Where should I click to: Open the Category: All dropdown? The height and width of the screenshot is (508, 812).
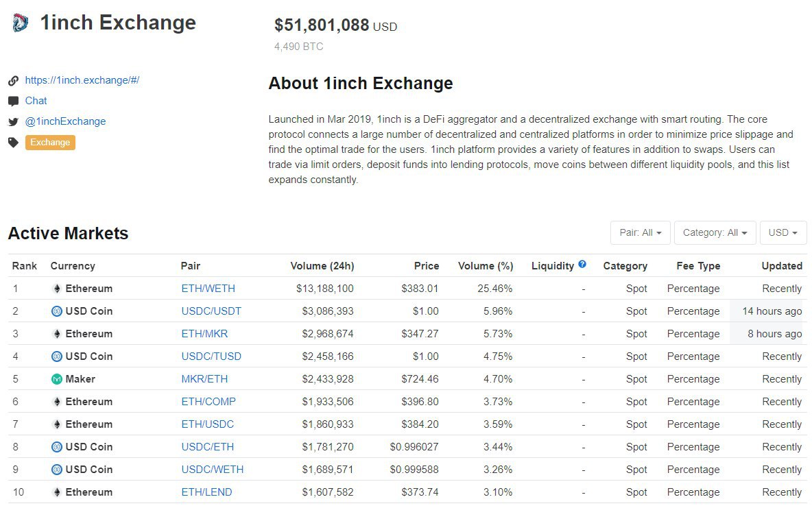click(715, 232)
